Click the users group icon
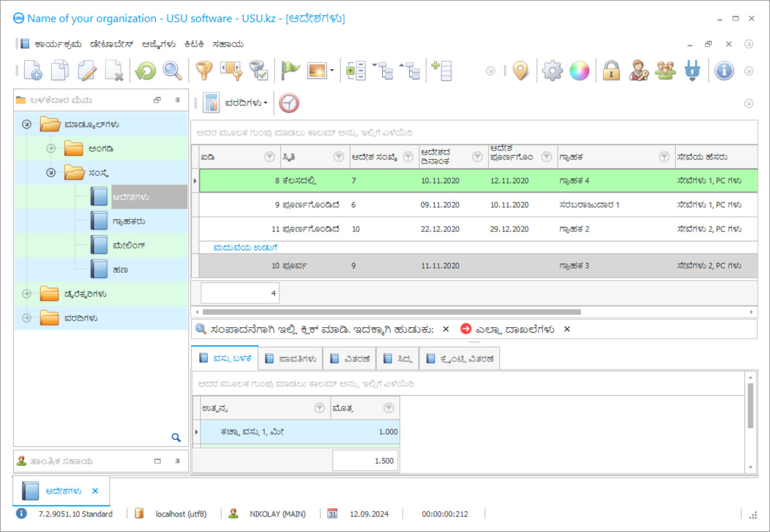Viewport: 770px width, 532px height. point(665,71)
